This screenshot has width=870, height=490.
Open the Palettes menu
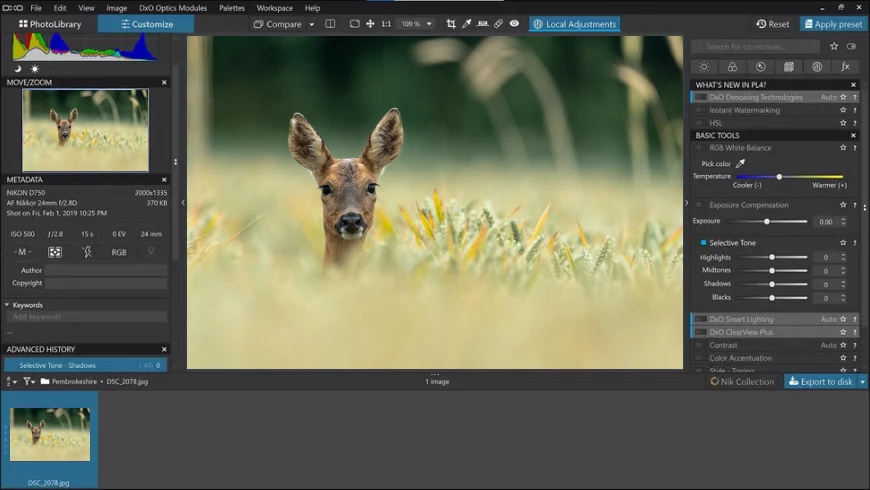tap(232, 8)
